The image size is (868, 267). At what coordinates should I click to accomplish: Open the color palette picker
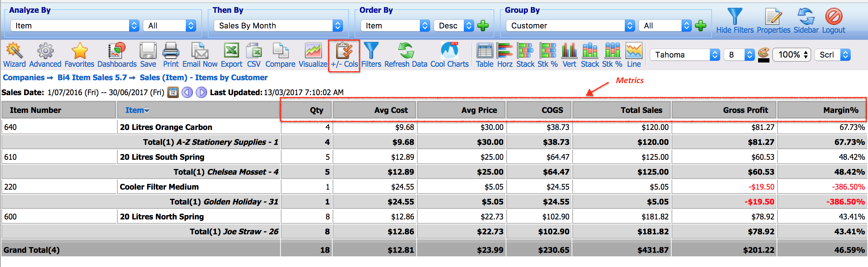click(763, 55)
